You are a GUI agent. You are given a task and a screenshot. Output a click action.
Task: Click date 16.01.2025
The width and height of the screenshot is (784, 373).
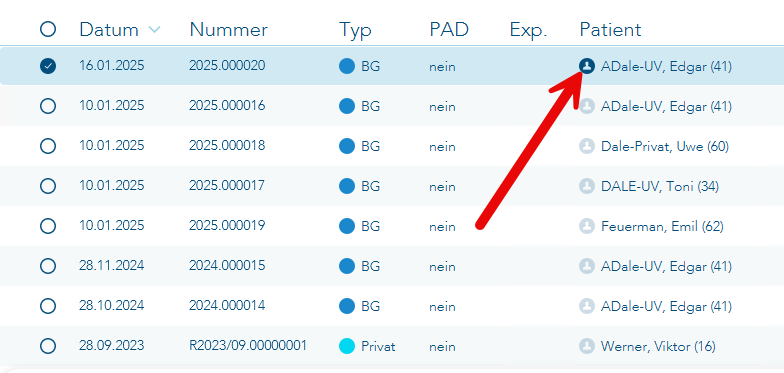112,66
